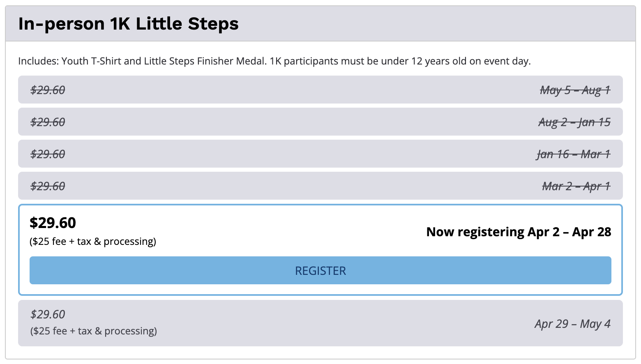Click the struck-through $29.60 in the first row
Screen dimensions: 641x364
tap(48, 90)
